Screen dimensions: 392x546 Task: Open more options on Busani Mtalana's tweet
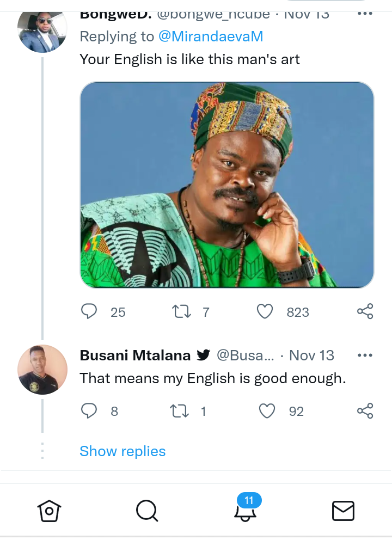(x=365, y=355)
